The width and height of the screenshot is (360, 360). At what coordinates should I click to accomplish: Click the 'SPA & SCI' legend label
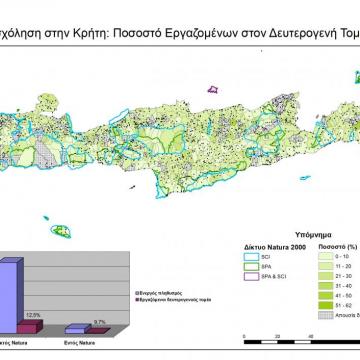coord(274,276)
